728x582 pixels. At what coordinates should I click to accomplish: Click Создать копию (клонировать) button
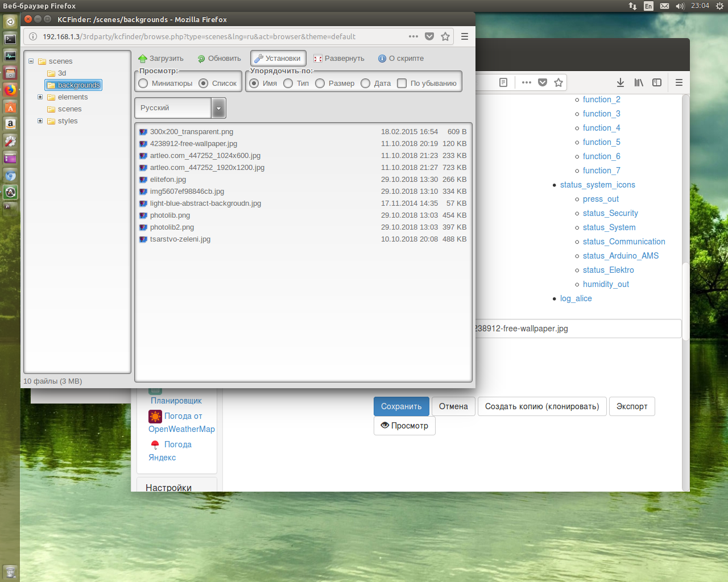(x=541, y=406)
